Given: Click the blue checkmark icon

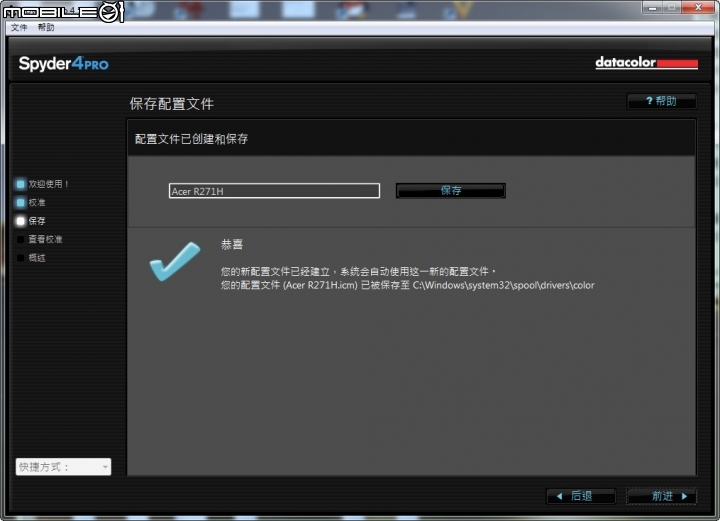Looking at the screenshot, I should point(175,261).
